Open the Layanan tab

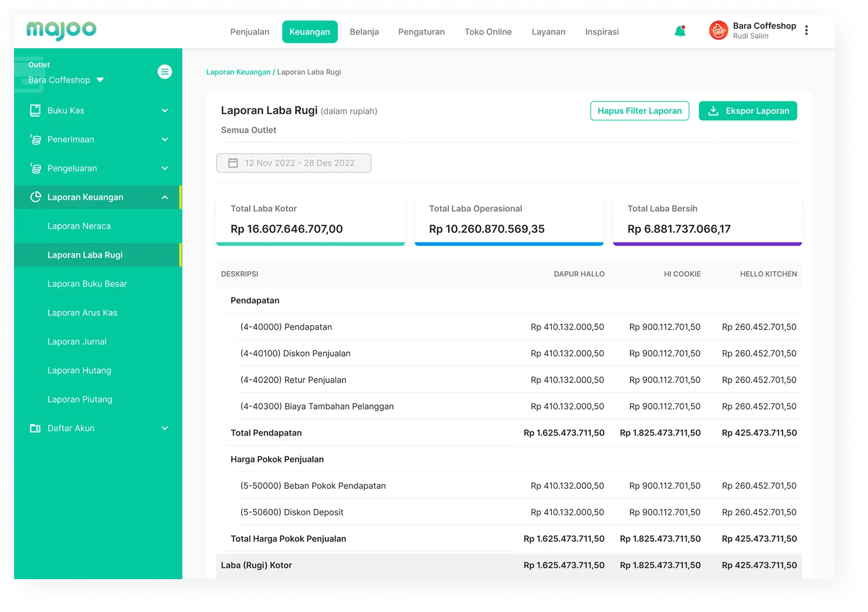tap(548, 32)
